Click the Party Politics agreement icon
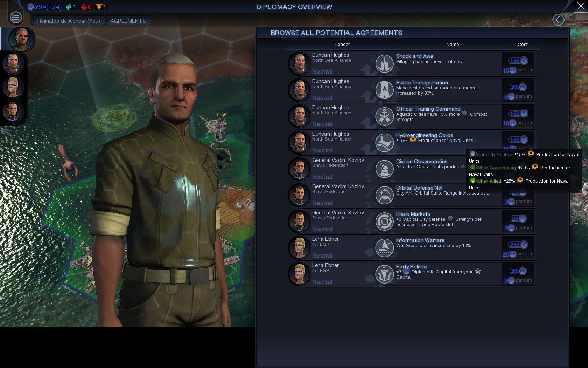The width and height of the screenshot is (588, 368). (x=384, y=274)
